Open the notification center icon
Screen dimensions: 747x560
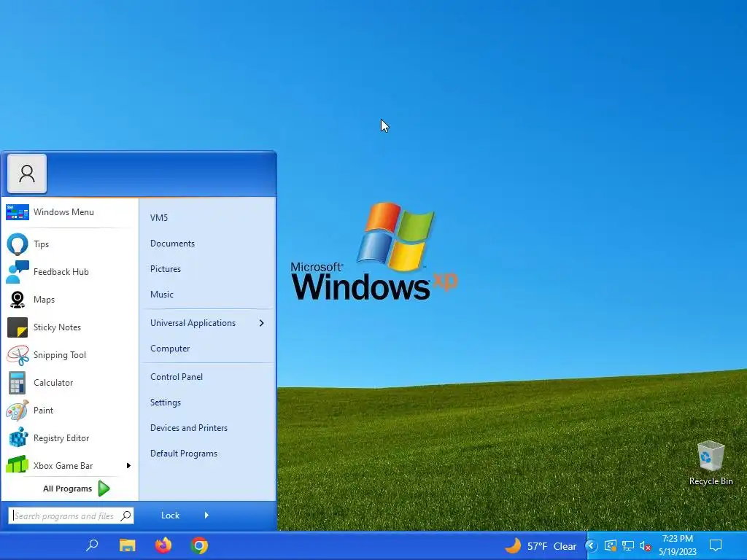[716, 545]
